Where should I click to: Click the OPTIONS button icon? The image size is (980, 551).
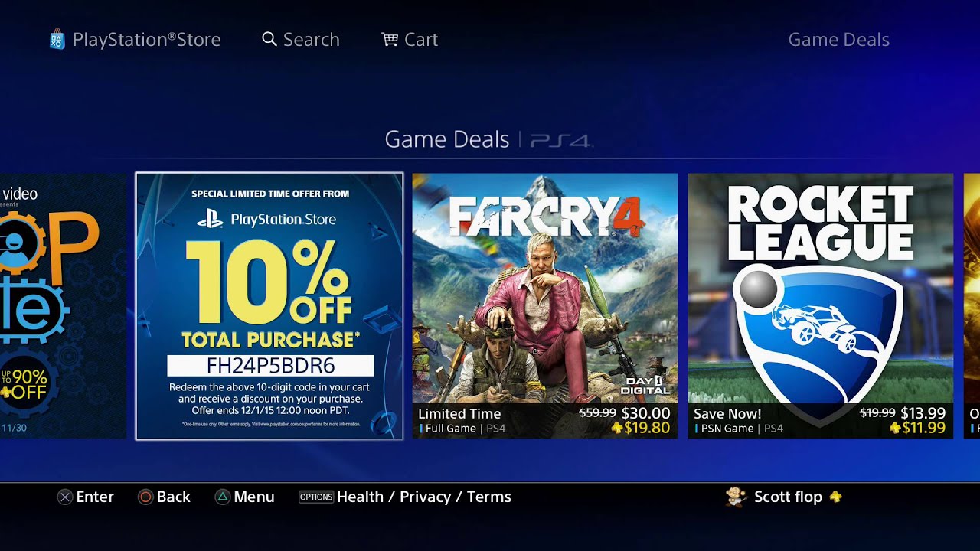coord(316,497)
